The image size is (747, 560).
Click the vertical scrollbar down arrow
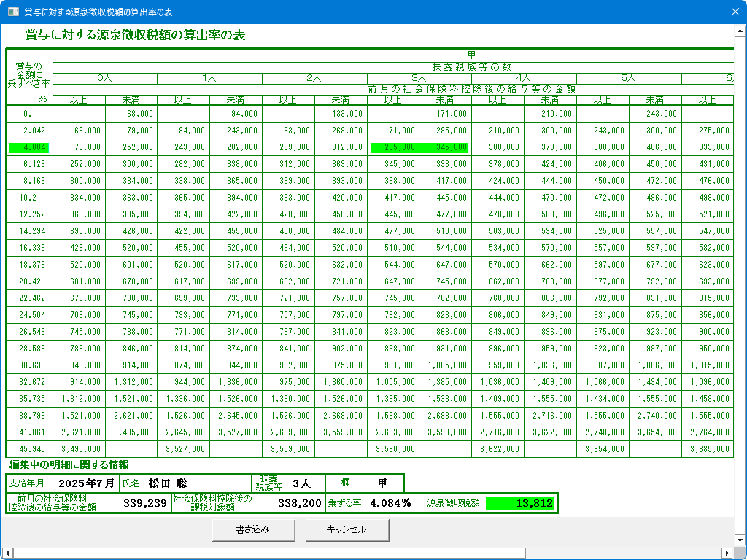(x=740, y=541)
